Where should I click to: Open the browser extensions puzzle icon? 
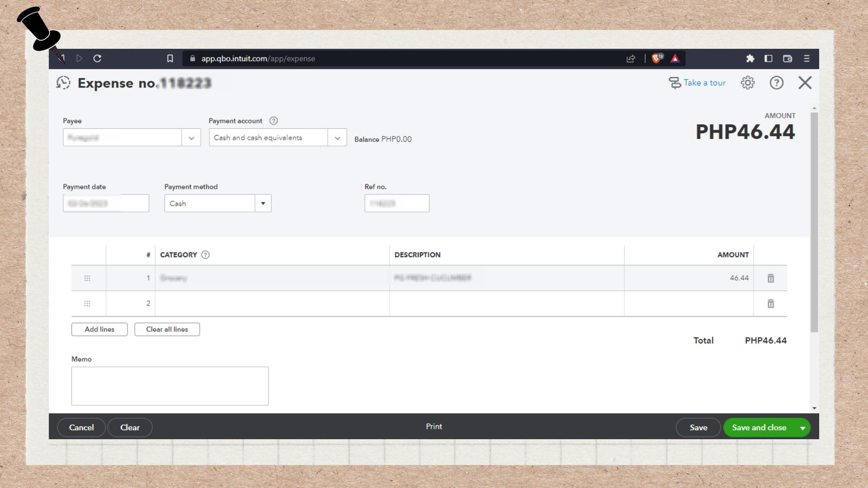pos(750,58)
